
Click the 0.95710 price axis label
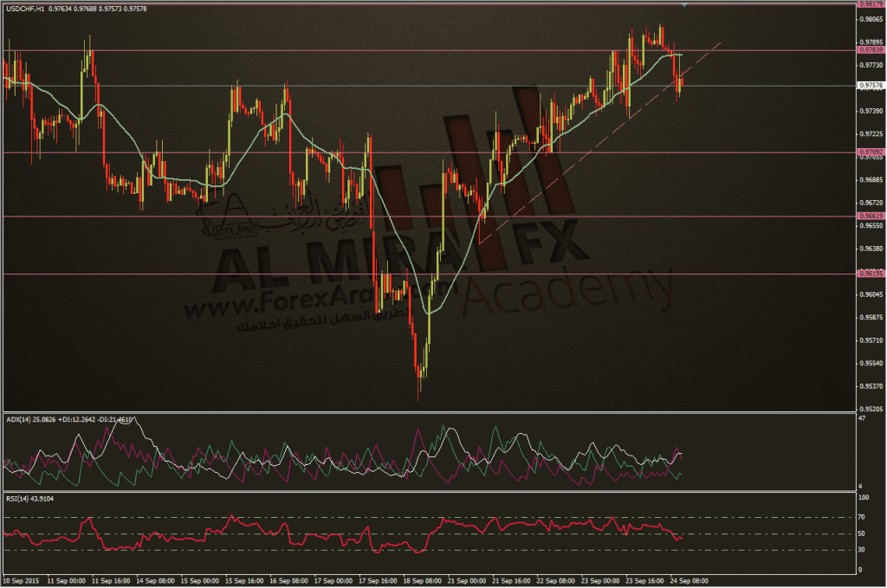tap(871, 340)
